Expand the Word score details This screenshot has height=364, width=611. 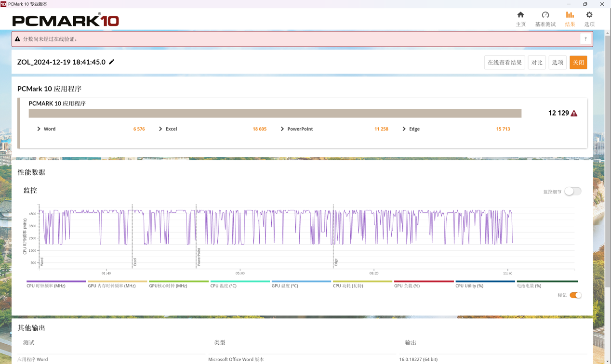tap(39, 129)
